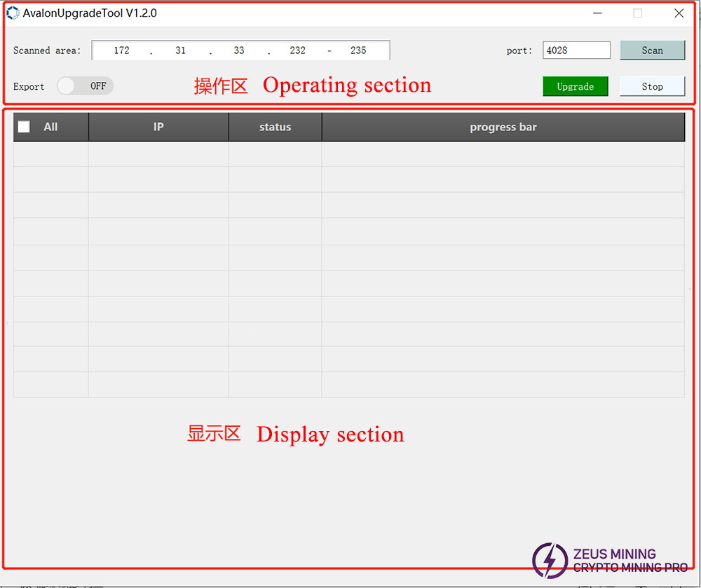Click the progress bar column header
Screen dimensions: 701x588
[503, 127]
